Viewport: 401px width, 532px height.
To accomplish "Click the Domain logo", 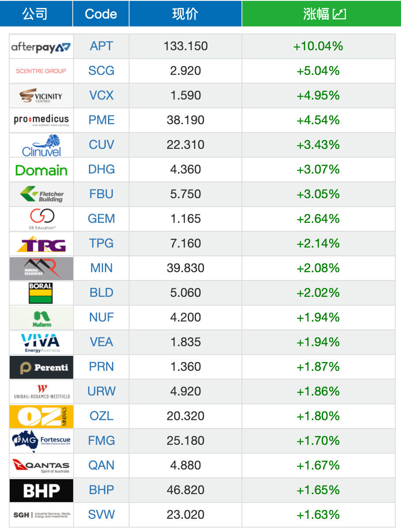I will pyautogui.click(x=41, y=170).
